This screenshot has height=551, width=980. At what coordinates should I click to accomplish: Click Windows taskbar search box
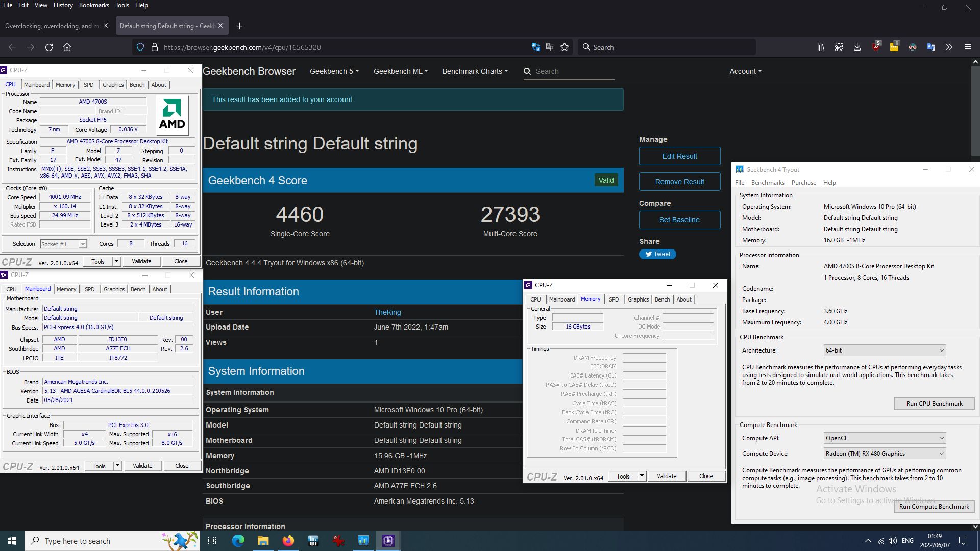[112, 541]
